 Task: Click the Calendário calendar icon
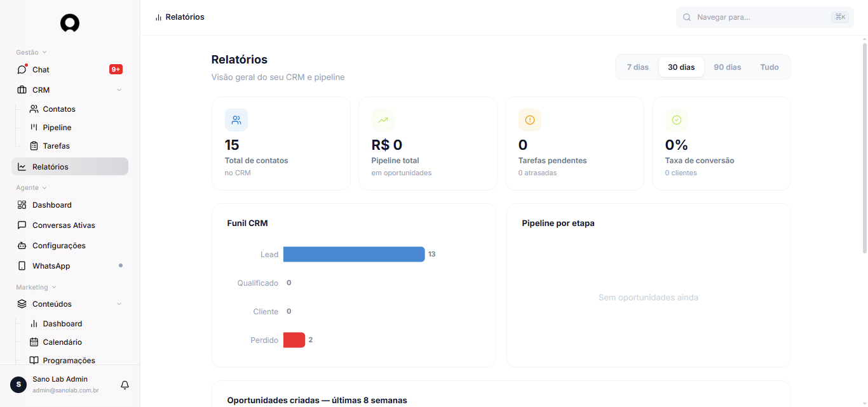point(34,342)
